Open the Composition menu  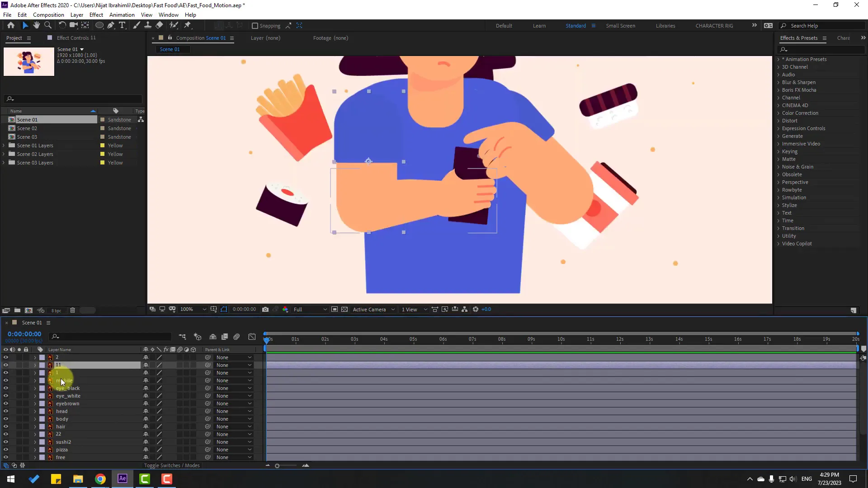(x=48, y=14)
